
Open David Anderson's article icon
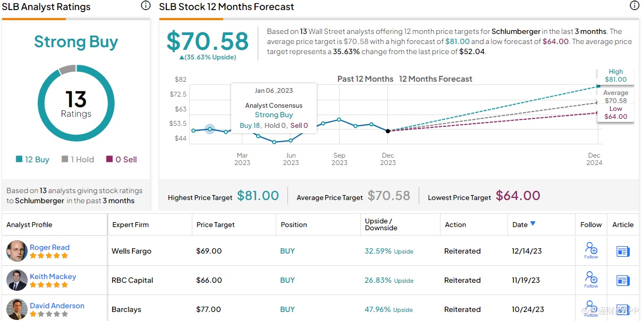(x=623, y=310)
